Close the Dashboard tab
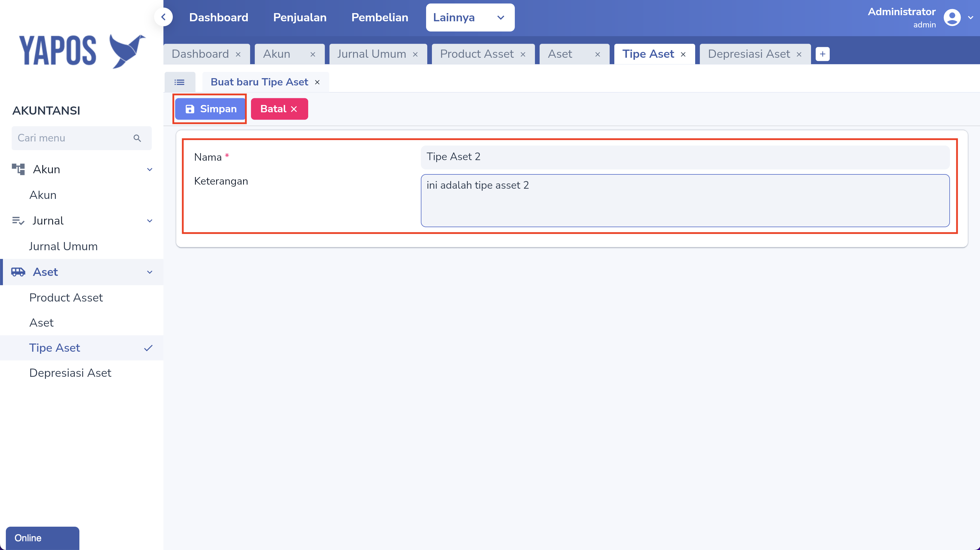 click(238, 54)
